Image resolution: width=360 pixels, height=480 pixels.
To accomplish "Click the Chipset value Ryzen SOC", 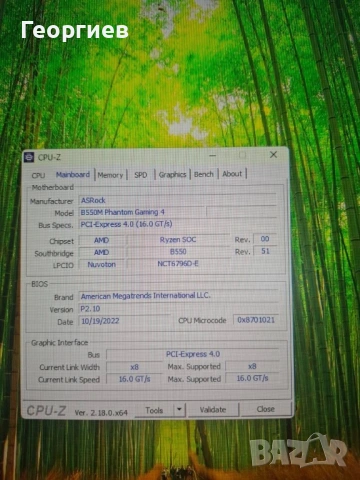I will pos(178,240).
